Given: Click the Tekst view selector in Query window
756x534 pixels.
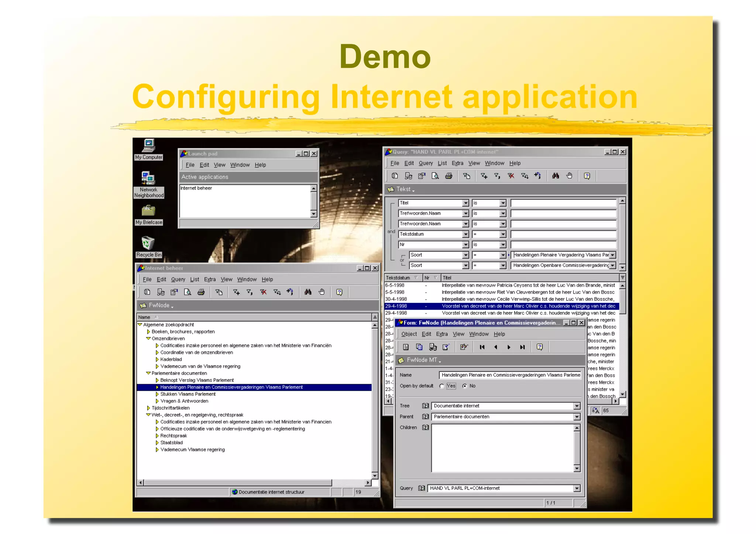Looking at the screenshot, I should pyautogui.click(x=405, y=189).
